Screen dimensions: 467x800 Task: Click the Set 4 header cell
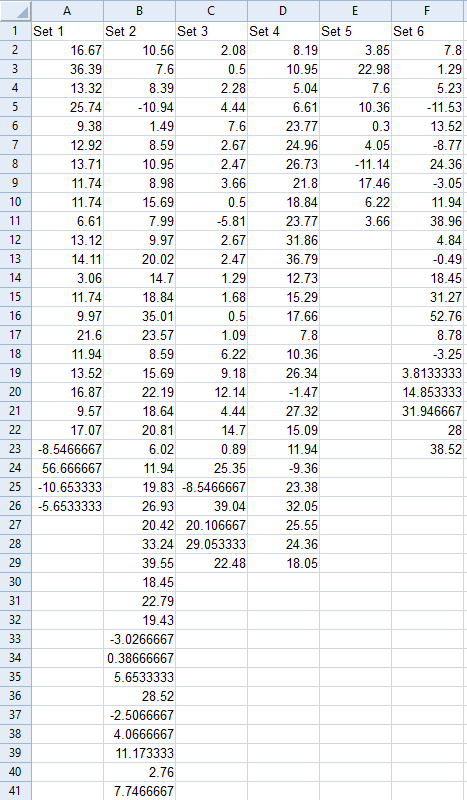[283, 31]
